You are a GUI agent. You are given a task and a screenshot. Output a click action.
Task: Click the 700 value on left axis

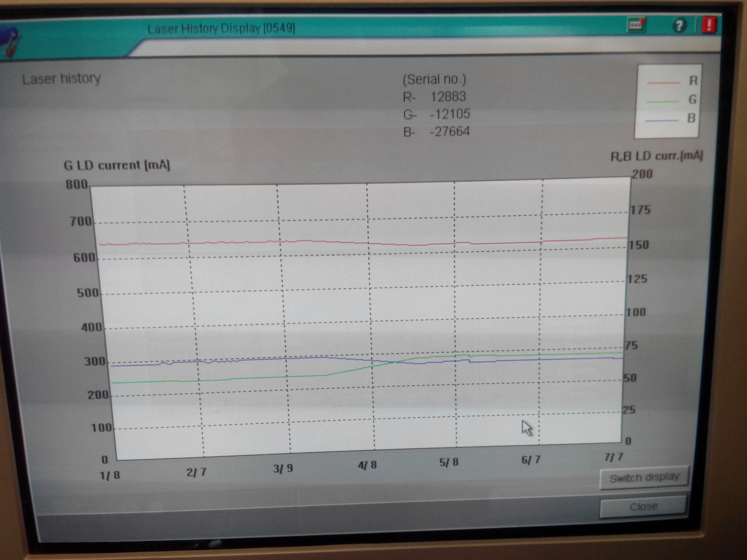pos(81,222)
